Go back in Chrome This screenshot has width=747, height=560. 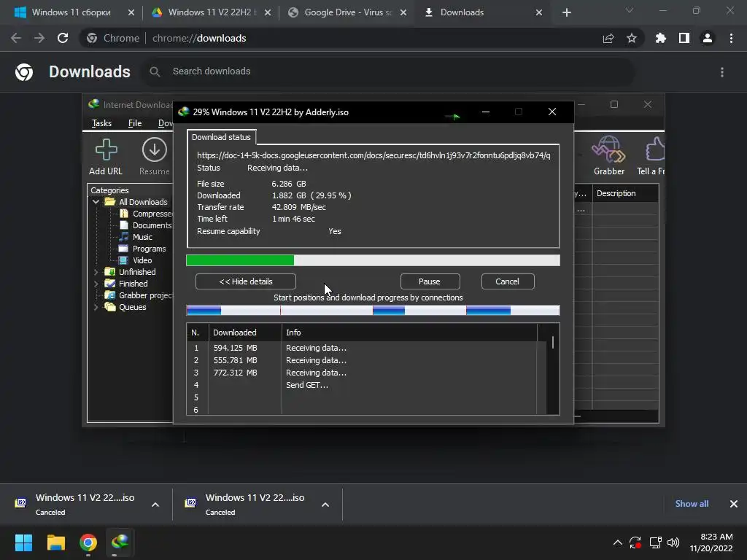(x=16, y=38)
